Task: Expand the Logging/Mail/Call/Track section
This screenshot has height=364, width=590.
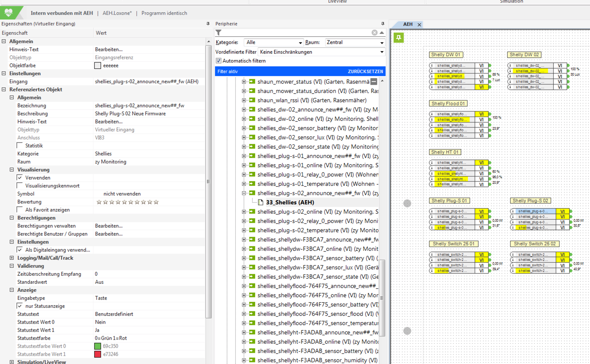Action: (x=12, y=258)
